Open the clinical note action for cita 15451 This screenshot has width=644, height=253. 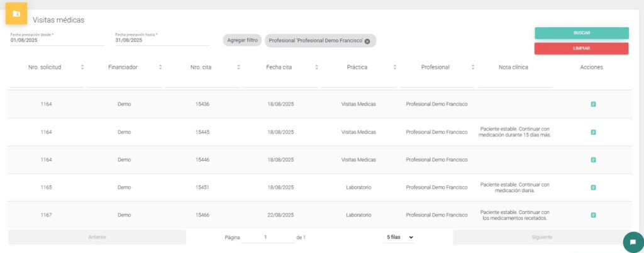tap(593, 187)
